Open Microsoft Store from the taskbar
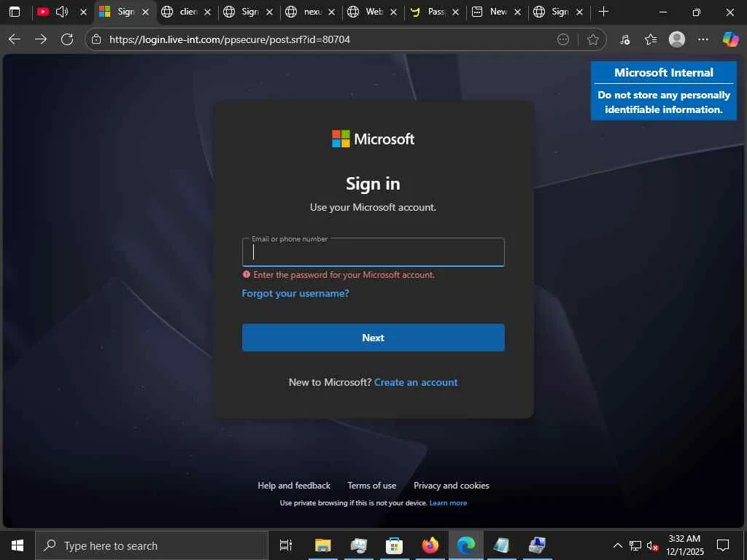747x560 pixels. point(394,545)
